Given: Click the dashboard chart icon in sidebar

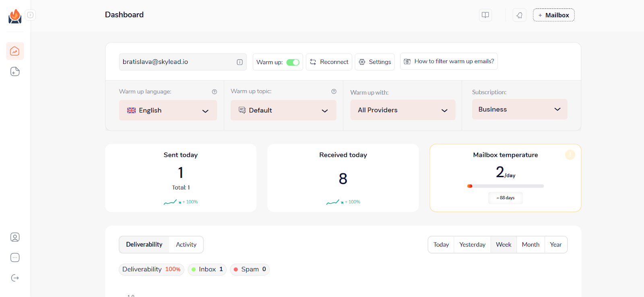Looking at the screenshot, I should [x=15, y=51].
